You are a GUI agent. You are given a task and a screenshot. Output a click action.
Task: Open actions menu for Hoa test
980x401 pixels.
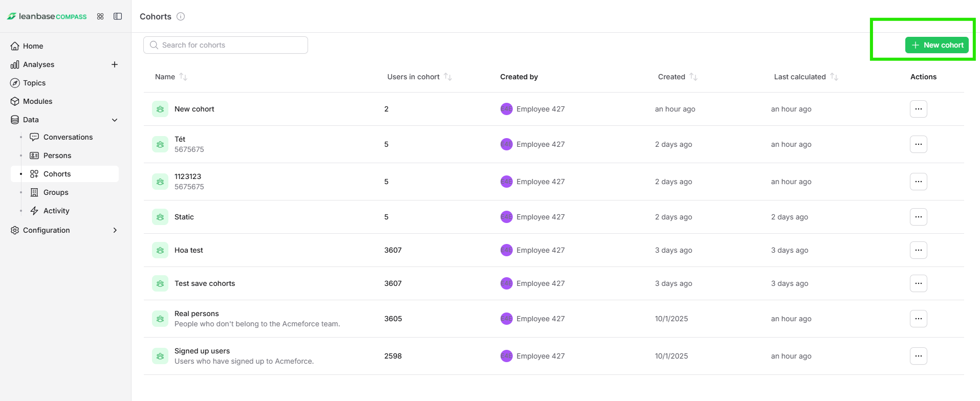[x=918, y=250]
